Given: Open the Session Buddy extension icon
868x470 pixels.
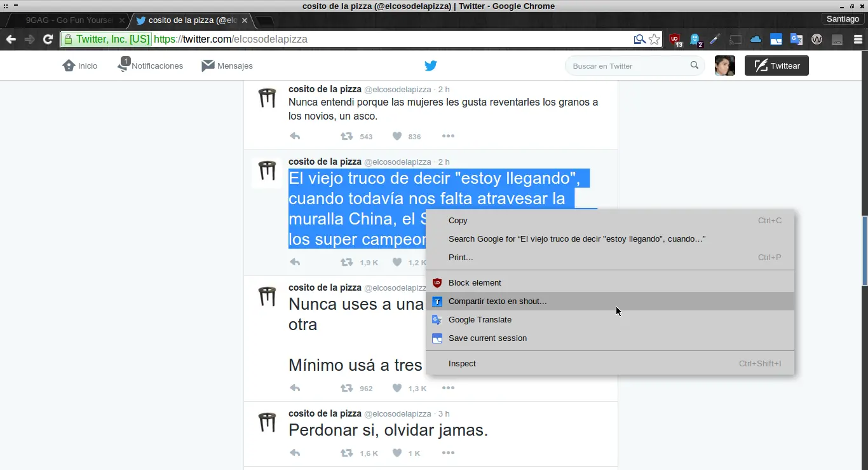Looking at the screenshot, I should pyautogui.click(x=776, y=39).
